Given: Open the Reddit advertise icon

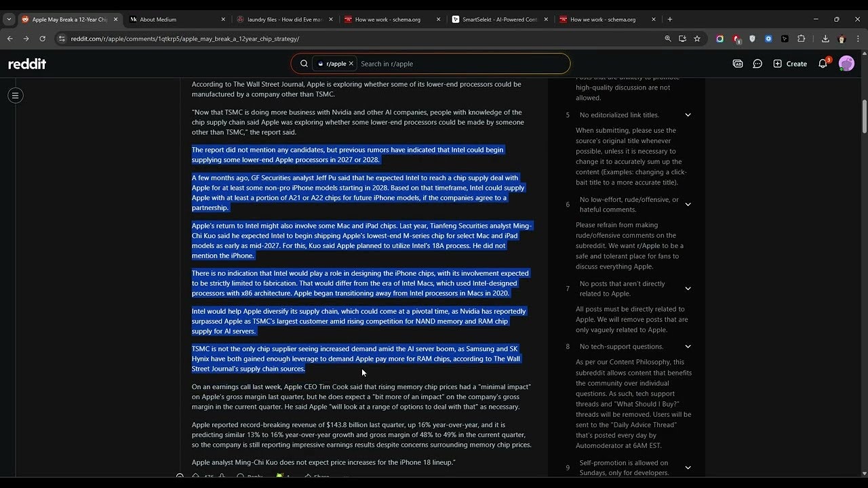Looking at the screenshot, I should 738,64.
